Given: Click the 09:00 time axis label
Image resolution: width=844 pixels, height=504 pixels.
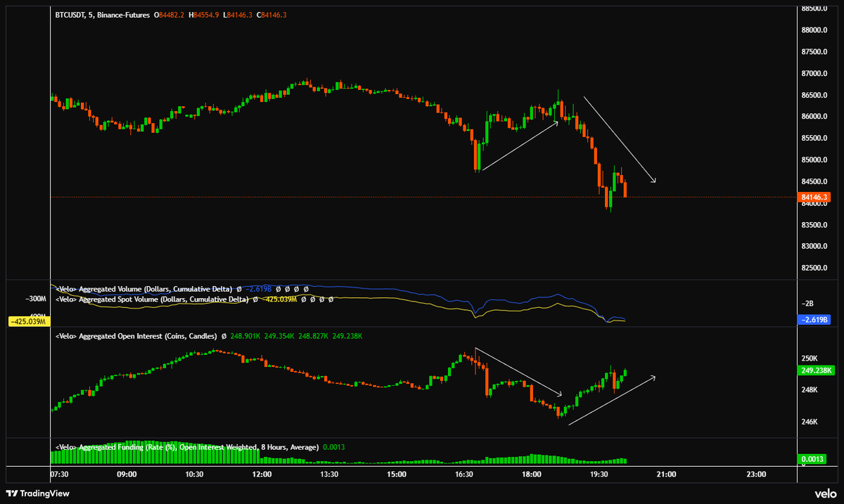Looking at the screenshot, I should [x=127, y=474].
